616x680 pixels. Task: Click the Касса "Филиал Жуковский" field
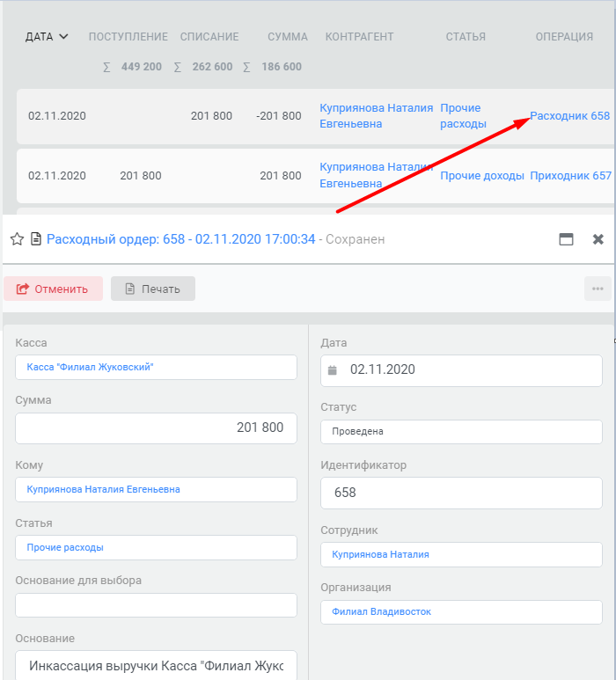pyautogui.click(x=156, y=368)
